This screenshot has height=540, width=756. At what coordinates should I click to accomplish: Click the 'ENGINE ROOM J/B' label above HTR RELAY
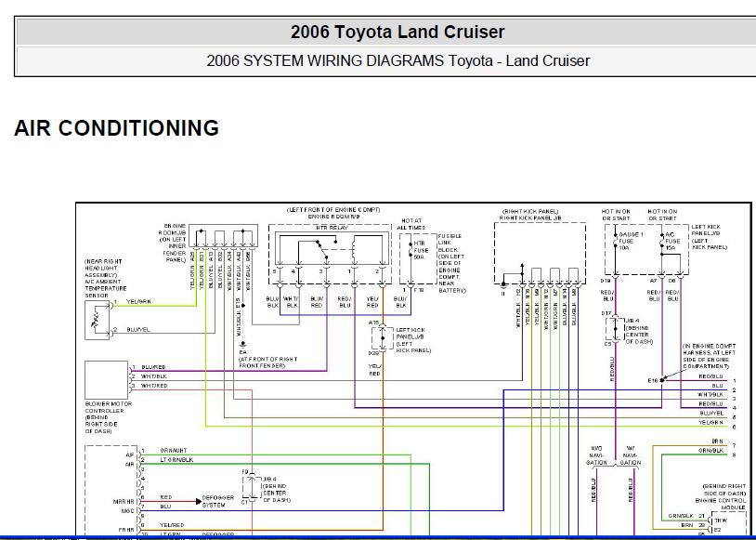[333, 217]
